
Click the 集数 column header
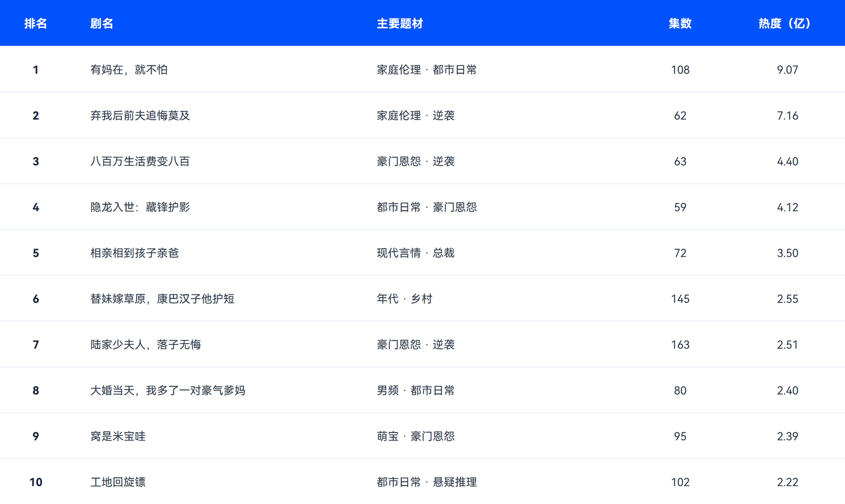tap(680, 23)
